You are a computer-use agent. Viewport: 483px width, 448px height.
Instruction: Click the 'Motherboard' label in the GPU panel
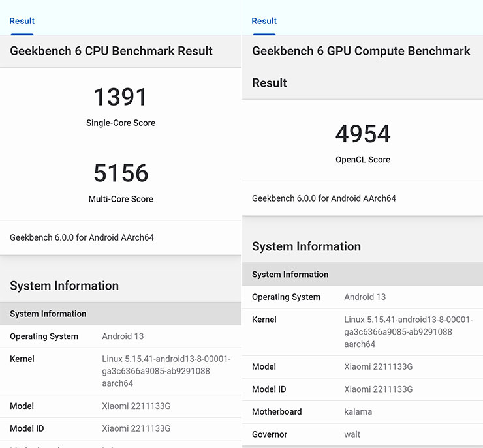[x=277, y=411]
